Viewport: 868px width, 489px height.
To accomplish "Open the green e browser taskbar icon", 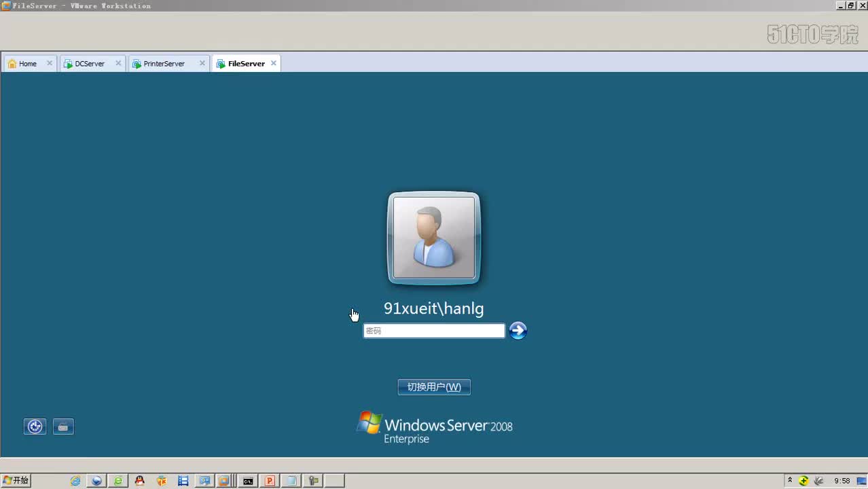I will point(118,481).
